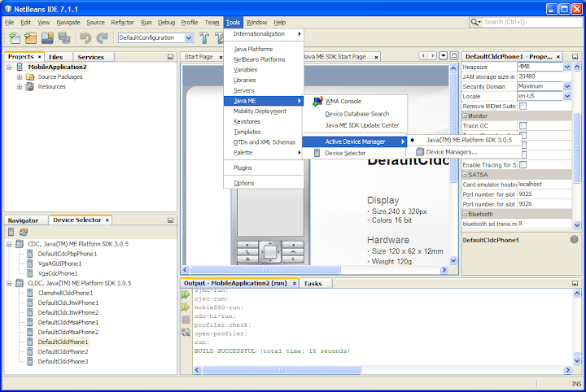The image size is (586, 392).
Task: Open Java ME SDK Update Center
Action: 355,125
